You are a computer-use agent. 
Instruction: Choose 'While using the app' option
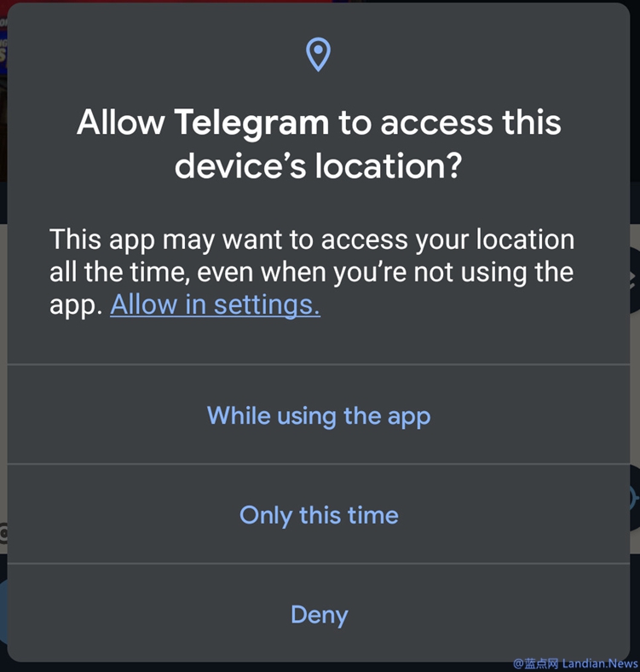click(319, 415)
